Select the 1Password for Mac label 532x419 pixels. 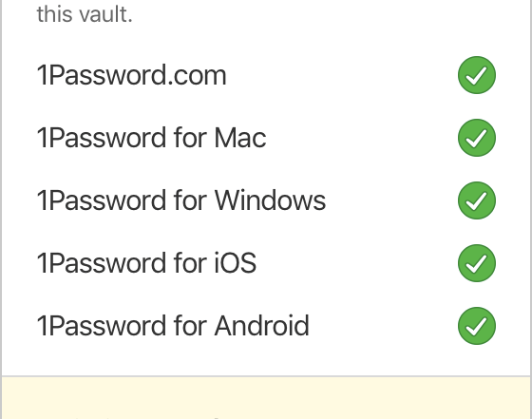(151, 138)
